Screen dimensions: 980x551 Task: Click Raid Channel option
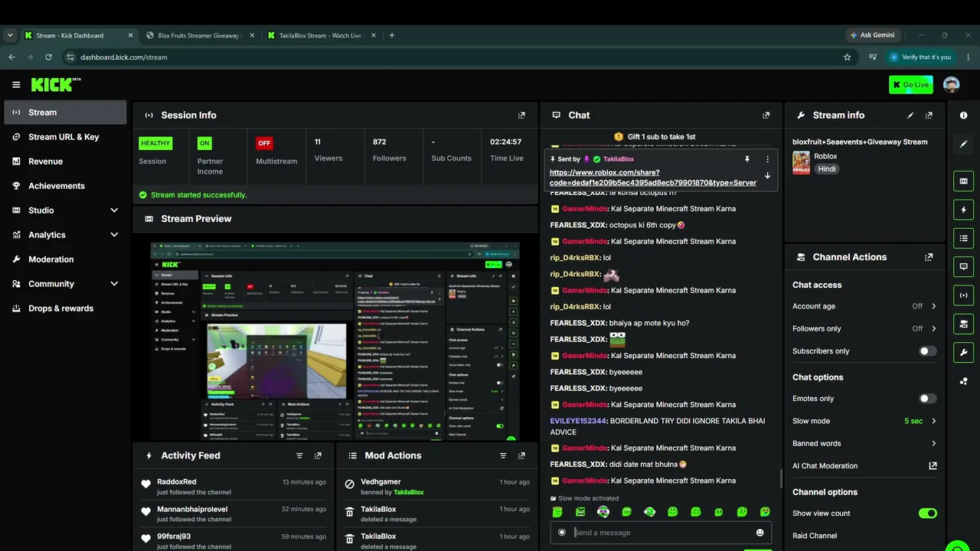tap(815, 536)
